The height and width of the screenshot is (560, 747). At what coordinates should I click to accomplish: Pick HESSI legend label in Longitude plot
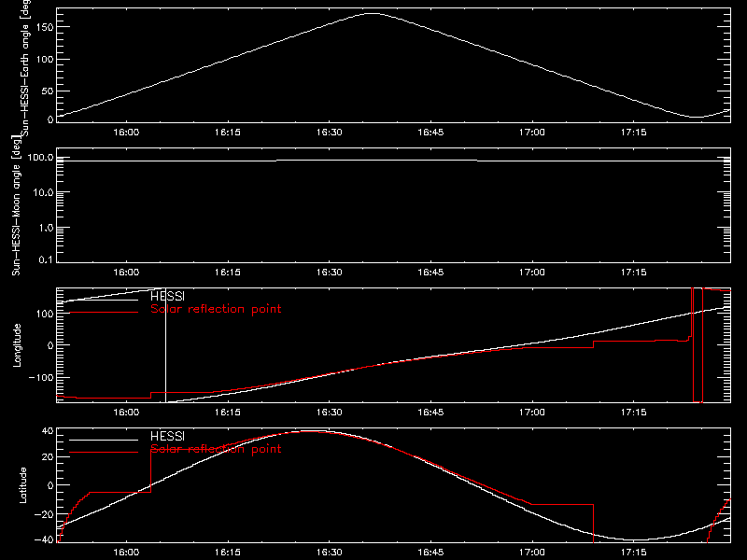167,296
